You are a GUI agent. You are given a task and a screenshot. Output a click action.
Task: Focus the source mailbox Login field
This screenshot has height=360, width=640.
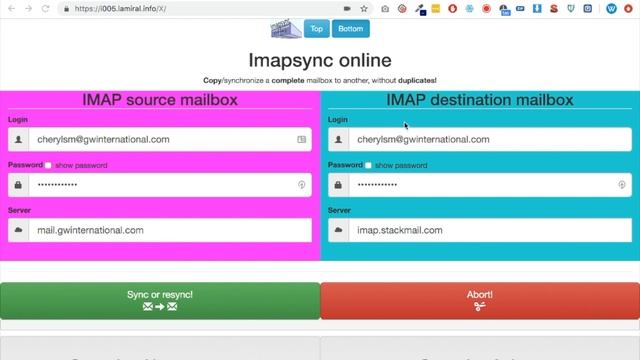click(x=170, y=140)
